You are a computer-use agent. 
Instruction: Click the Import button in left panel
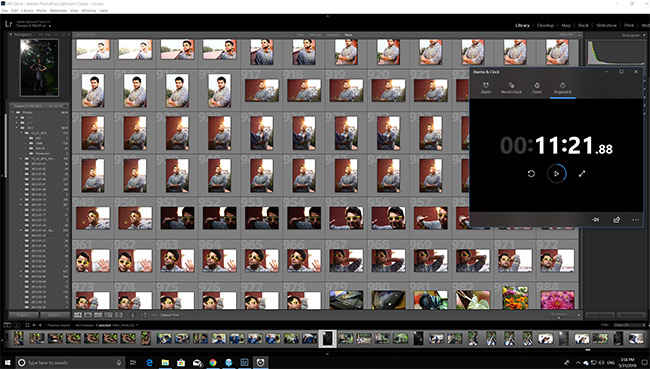click(24, 316)
